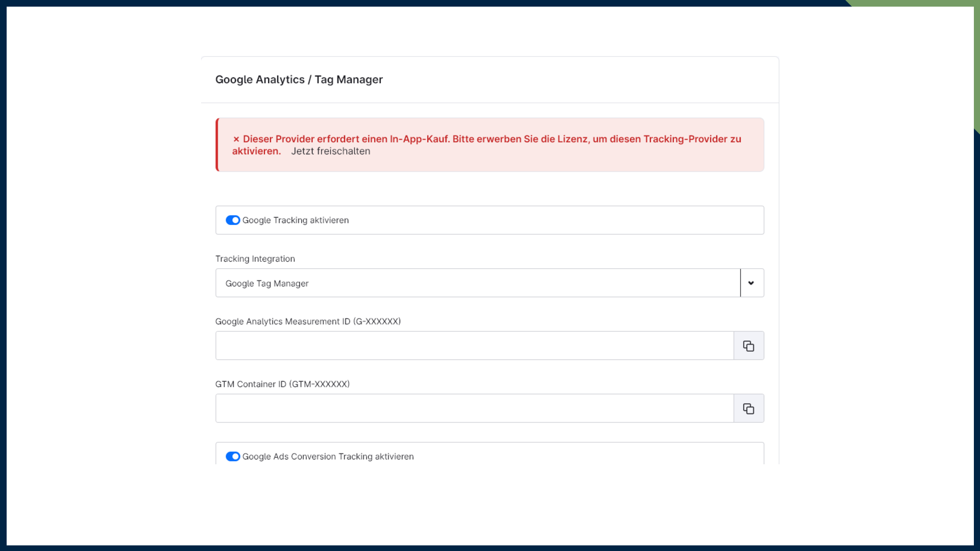Image resolution: width=980 pixels, height=551 pixels.
Task: Click the Measurement ID (G-XXXXXX) label
Action: 308,322
